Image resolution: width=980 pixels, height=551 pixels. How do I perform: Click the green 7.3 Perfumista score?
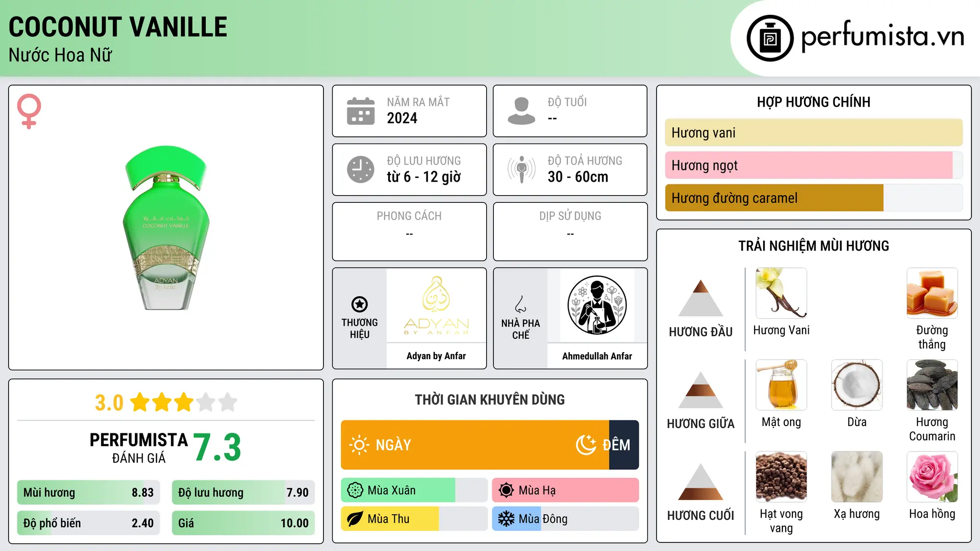(217, 447)
